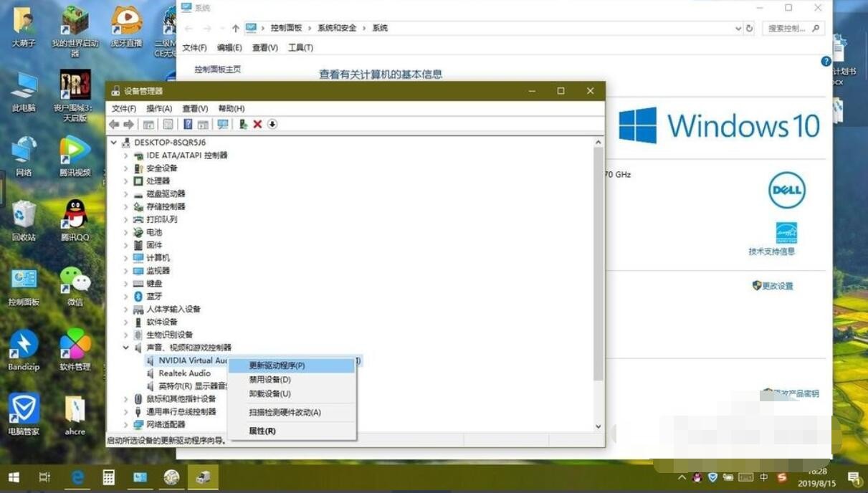Click the update driver green arrow toolbar icon
Image resolution: width=868 pixels, height=493 pixels.
[243, 124]
